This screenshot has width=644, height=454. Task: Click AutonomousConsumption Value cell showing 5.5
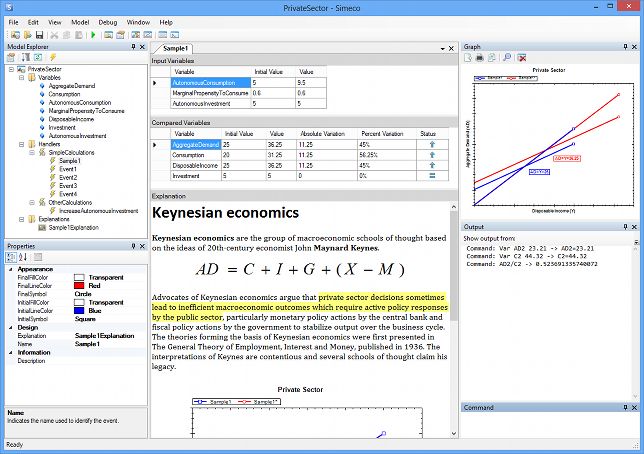click(x=305, y=83)
